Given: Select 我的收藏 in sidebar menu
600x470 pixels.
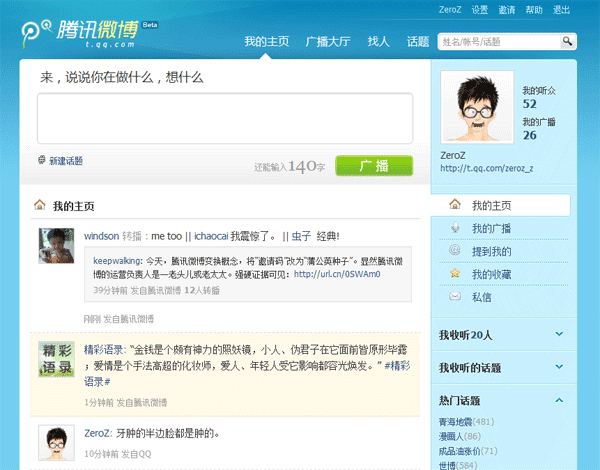Looking at the screenshot, I should tap(491, 274).
